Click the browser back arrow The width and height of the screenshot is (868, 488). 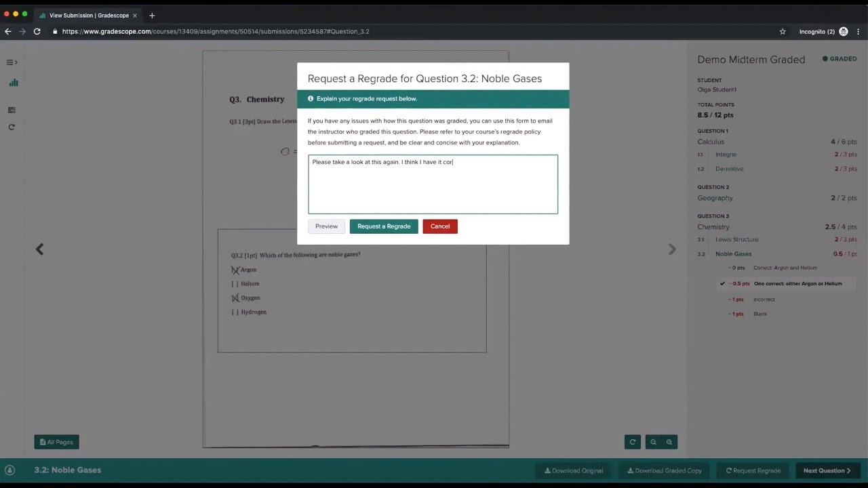coord(8,31)
